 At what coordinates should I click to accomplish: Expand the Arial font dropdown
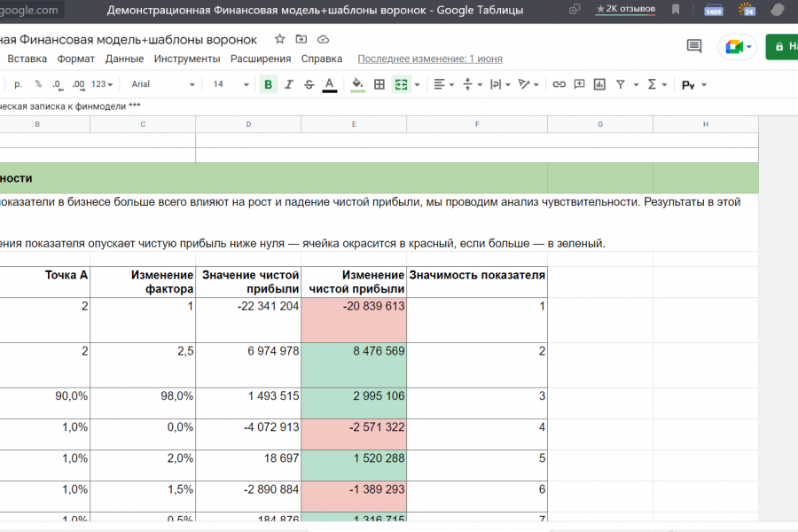pyautogui.click(x=163, y=84)
